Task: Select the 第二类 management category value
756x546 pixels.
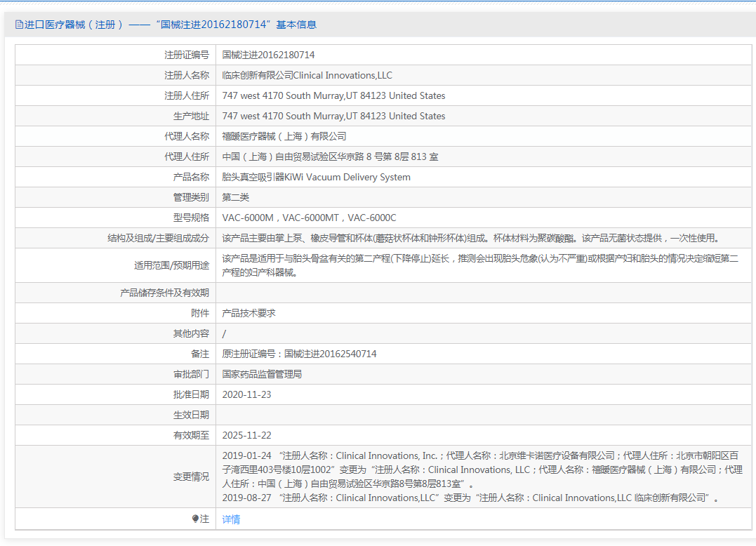Action: [x=235, y=197]
